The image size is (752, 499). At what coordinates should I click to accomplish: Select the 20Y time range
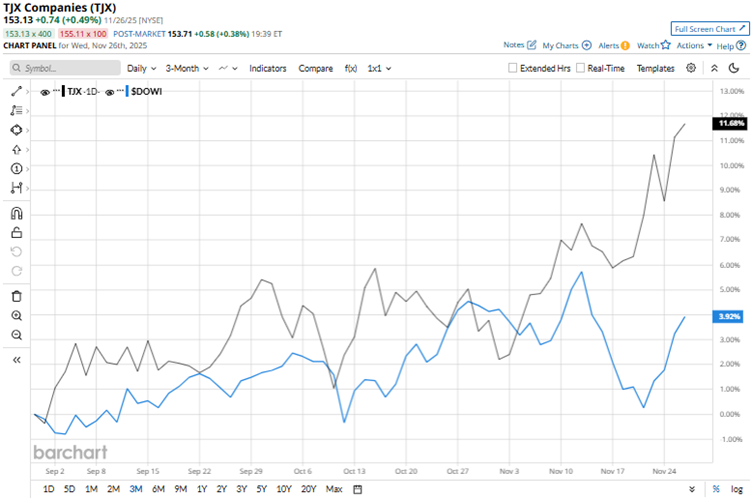tap(308, 489)
